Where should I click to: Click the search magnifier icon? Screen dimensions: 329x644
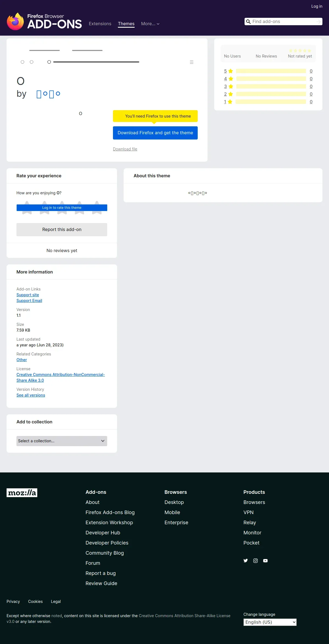(248, 22)
